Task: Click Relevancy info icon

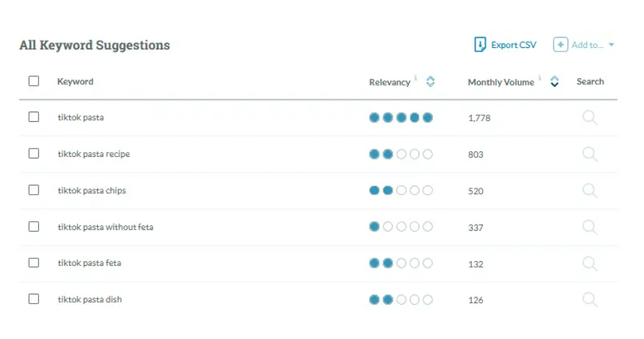Action: point(416,79)
